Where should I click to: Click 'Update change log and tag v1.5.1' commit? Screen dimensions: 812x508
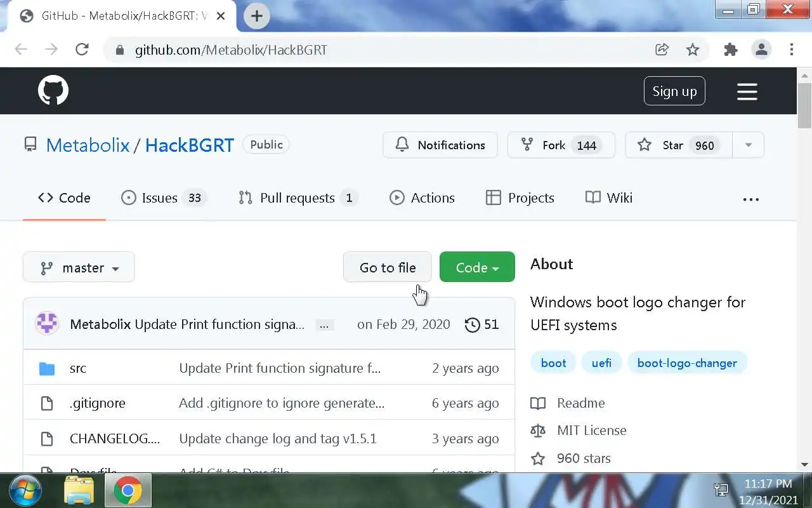click(x=278, y=439)
